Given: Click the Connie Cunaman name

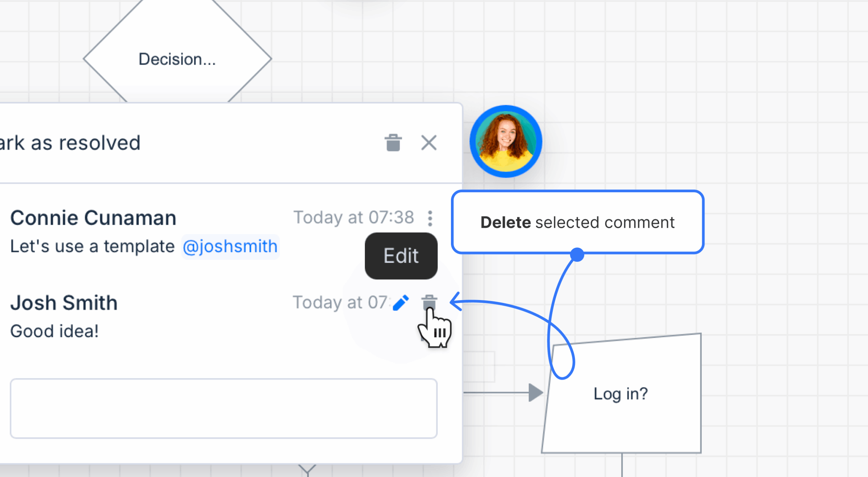Looking at the screenshot, I should (93, 218).
